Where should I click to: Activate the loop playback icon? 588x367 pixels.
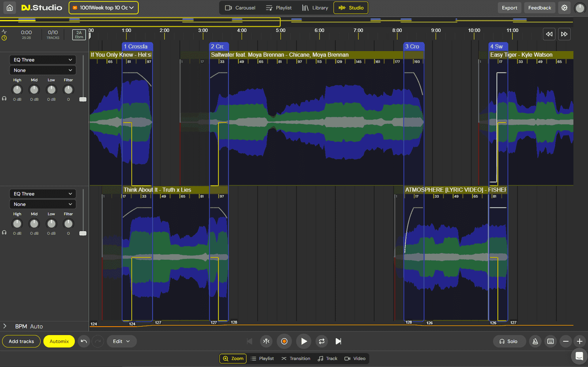coord(321,341)
